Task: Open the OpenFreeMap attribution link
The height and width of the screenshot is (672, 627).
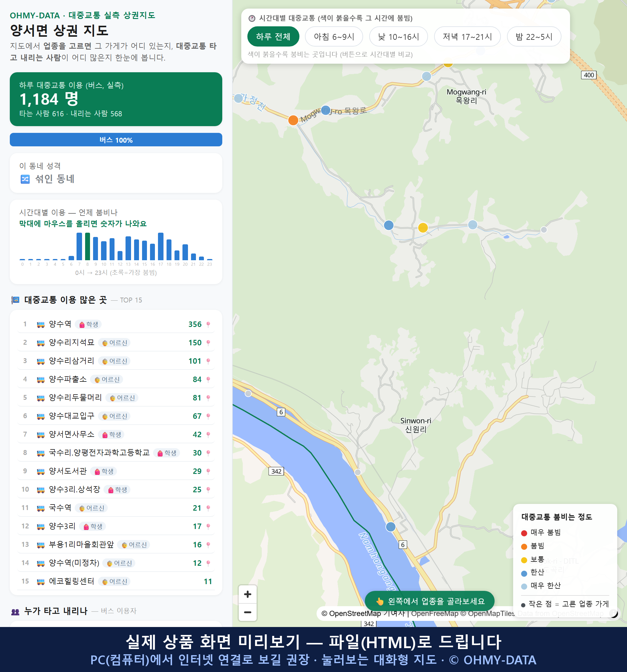Action: [435, 614]
